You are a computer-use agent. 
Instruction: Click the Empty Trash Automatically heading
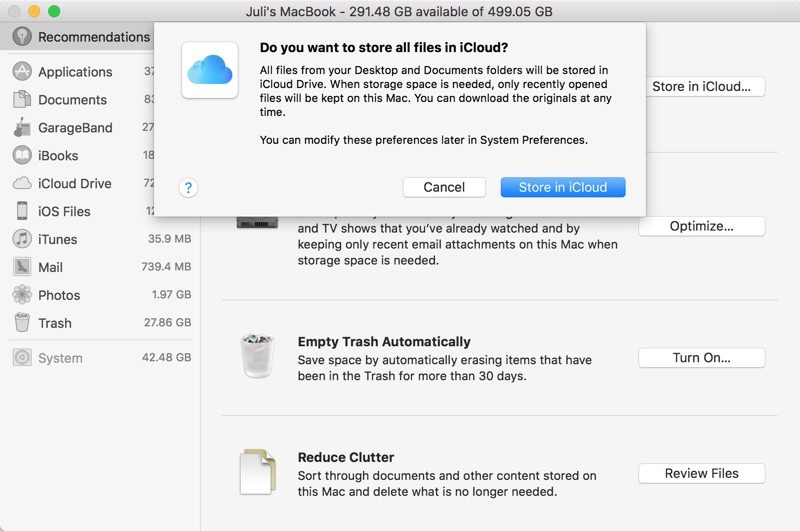pos(384,342)
